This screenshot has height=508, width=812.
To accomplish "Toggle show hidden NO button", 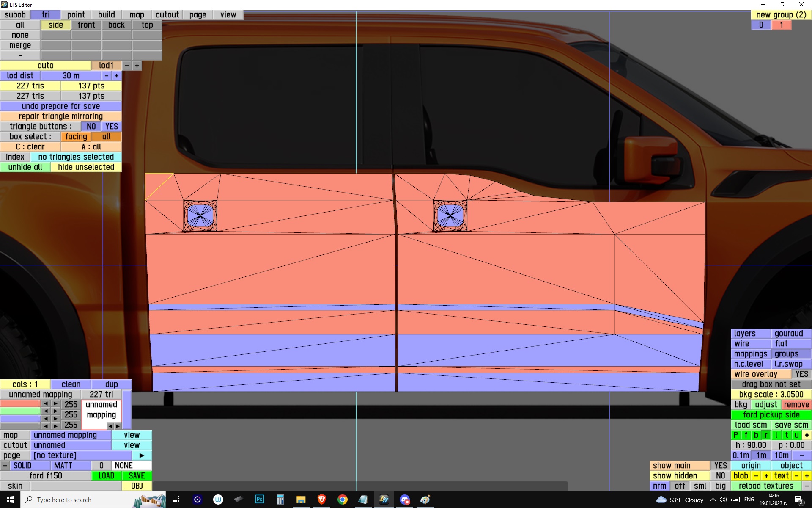I will 720,476.
